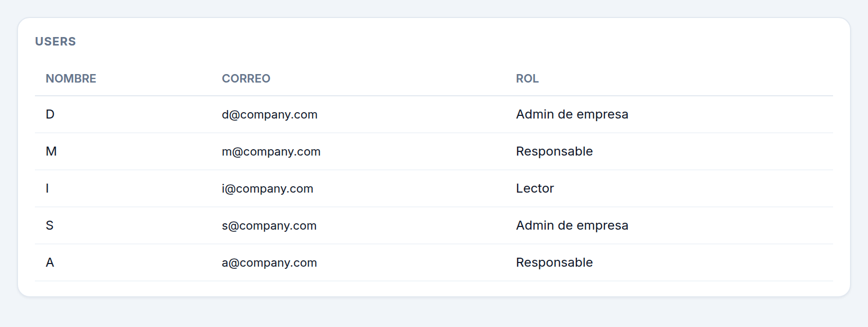Open the email d@company.com
Viewport: 868px width, 327px height.
[269, 114]
